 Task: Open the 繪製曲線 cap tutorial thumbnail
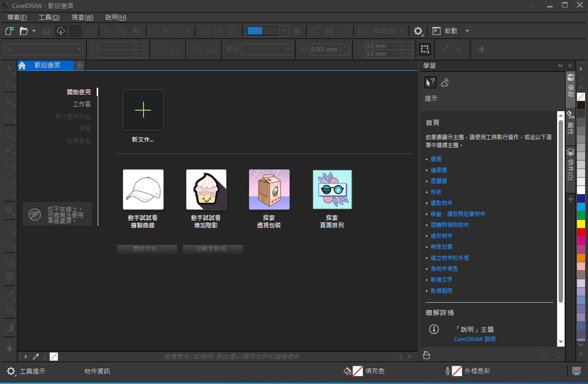click(143, 190)
